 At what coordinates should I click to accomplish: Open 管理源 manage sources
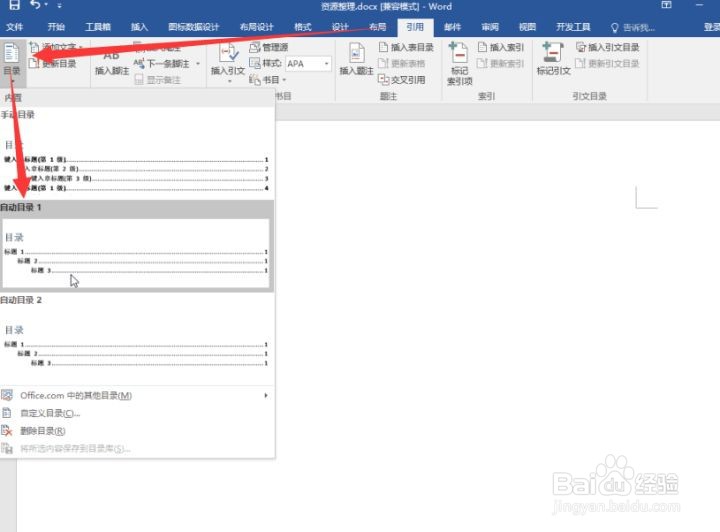(x=269, y=47)
